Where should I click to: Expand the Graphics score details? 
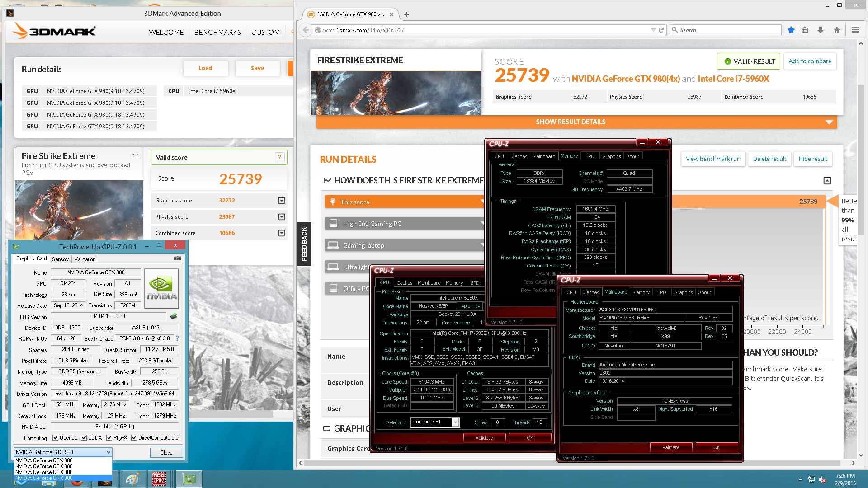[x=281, y=201]
